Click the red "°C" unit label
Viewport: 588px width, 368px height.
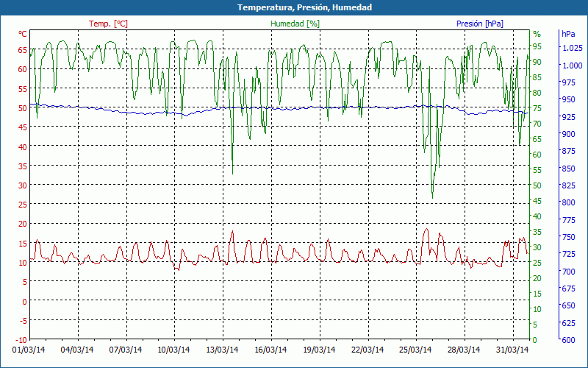click(x=23, y=34)
